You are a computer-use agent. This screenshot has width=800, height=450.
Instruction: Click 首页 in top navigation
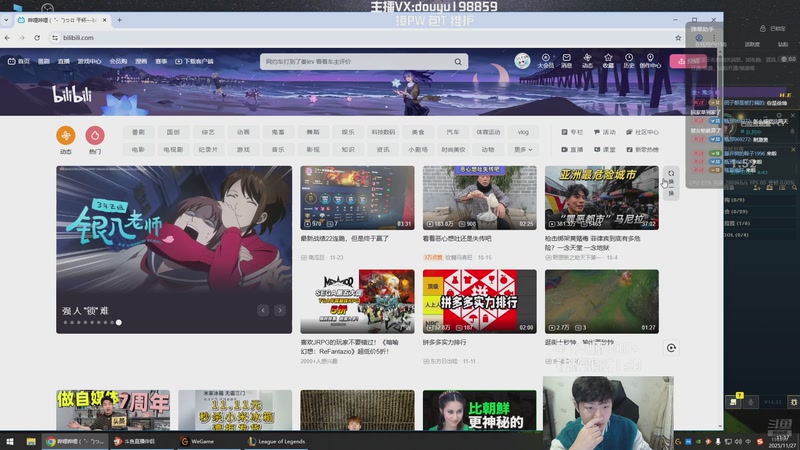coord(19,61)
